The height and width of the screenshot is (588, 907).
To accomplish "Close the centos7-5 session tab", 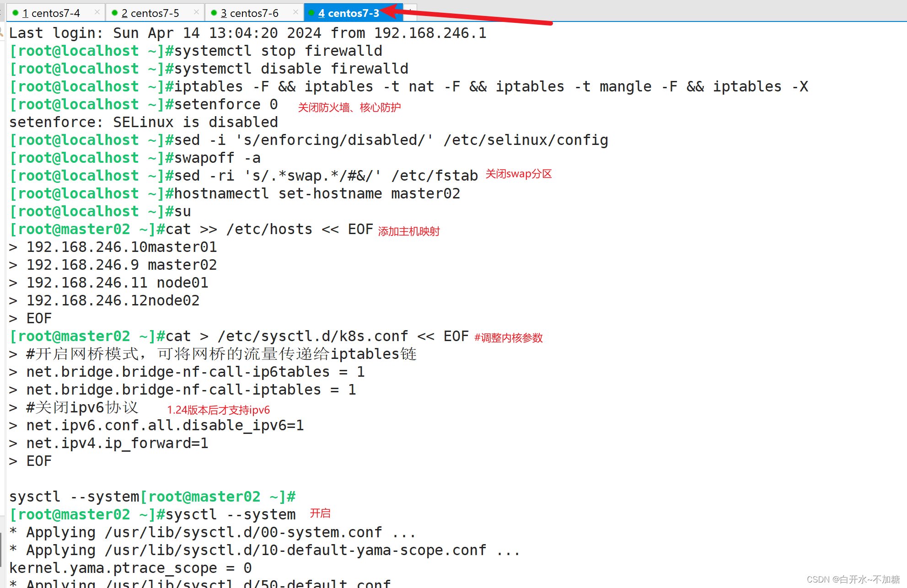I will click(x=196, y=12).
